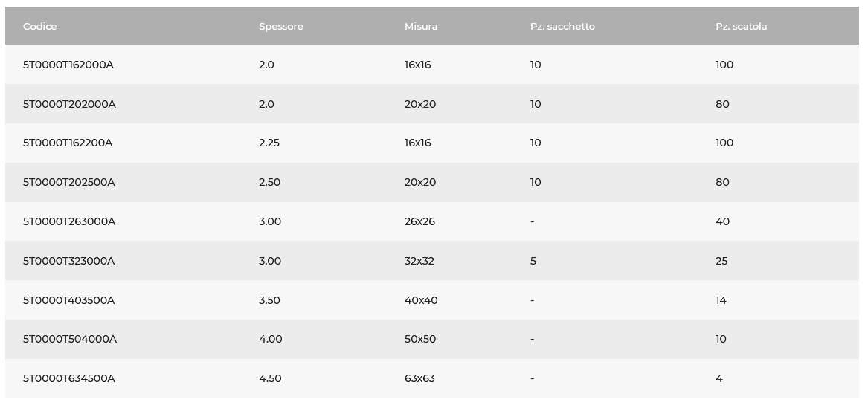This screenshot has width=868, height=405.
Task: Click the 63x63 measure cell
Action: (419, 378)
